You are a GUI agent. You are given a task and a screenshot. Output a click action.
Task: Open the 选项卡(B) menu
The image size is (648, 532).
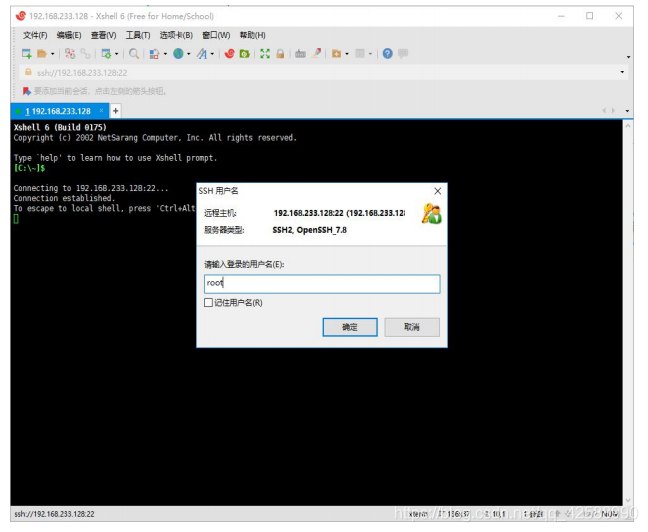click(176, 35)
